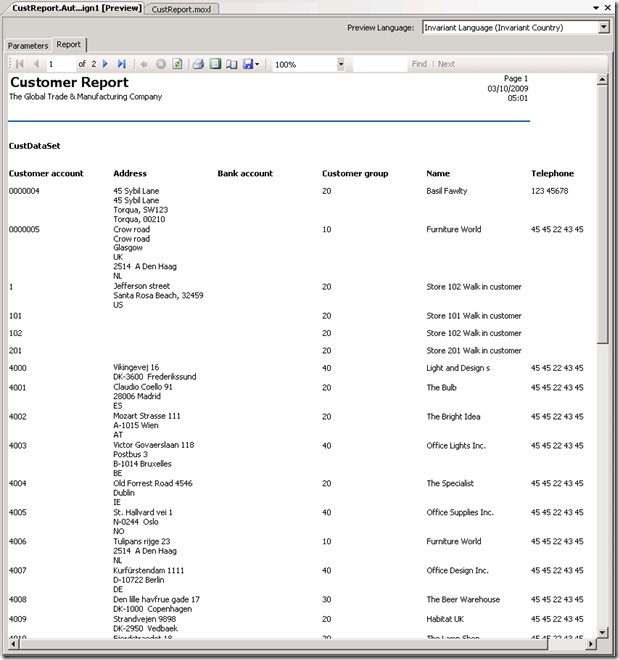Click the name Habitat UK
Screen dimensions: 619x660
(x=445, y=619)
